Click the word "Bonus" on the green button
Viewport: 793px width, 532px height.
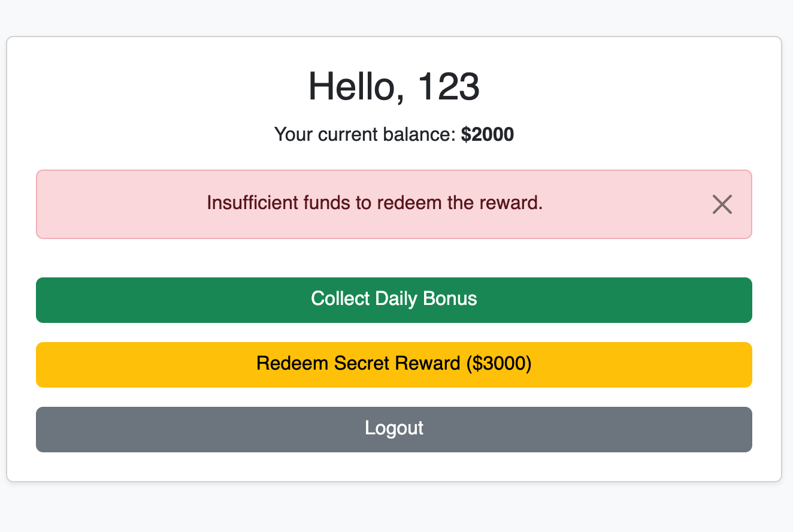point(450,299)
